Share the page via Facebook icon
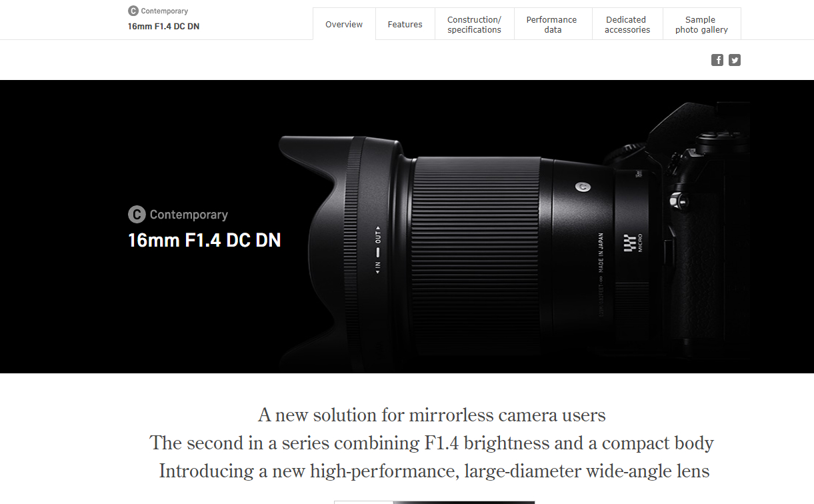814x504 pixels. point(717,60)
